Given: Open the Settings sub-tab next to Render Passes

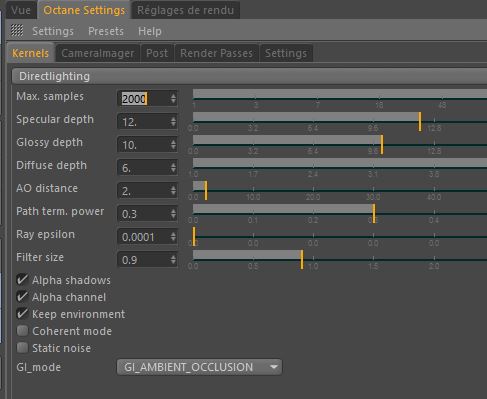Looking at the screenshot, I should click(x=286, y=53).
